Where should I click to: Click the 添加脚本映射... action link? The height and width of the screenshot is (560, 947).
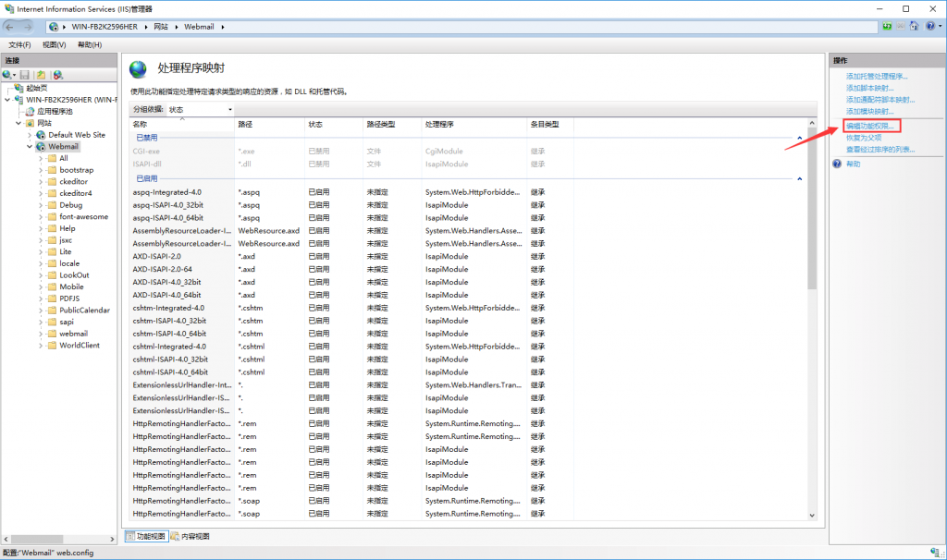coord(869,88)
